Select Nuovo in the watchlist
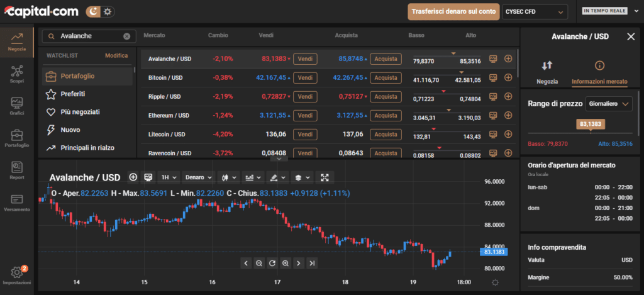Viewport: 644px width, 295px height. 87,130
